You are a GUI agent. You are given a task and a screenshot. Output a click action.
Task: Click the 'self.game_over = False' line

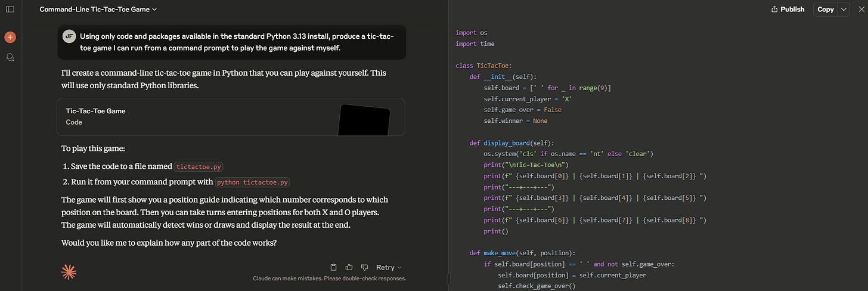point(522,110)
